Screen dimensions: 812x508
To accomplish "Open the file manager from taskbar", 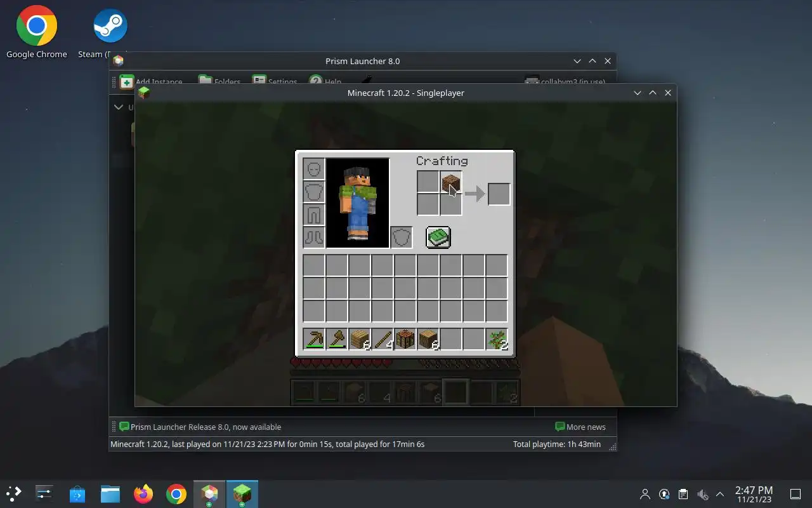I will click(110, 493).
